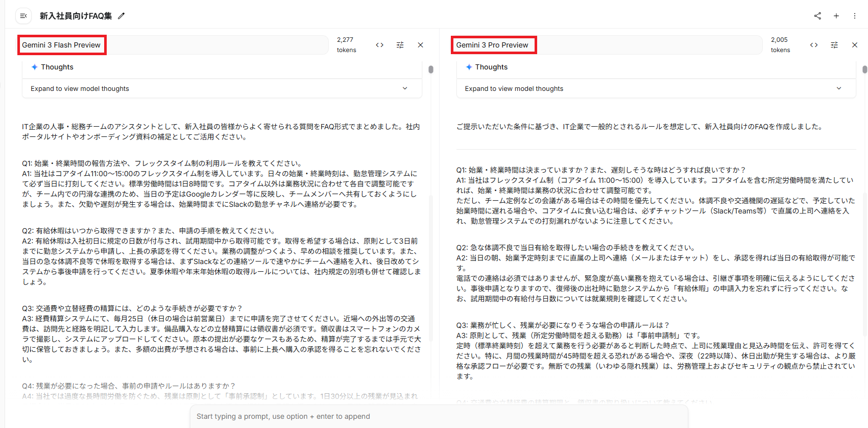
Task: Click the Thoughts sparkle icon in Flash Preview panel
Action: 34,67
